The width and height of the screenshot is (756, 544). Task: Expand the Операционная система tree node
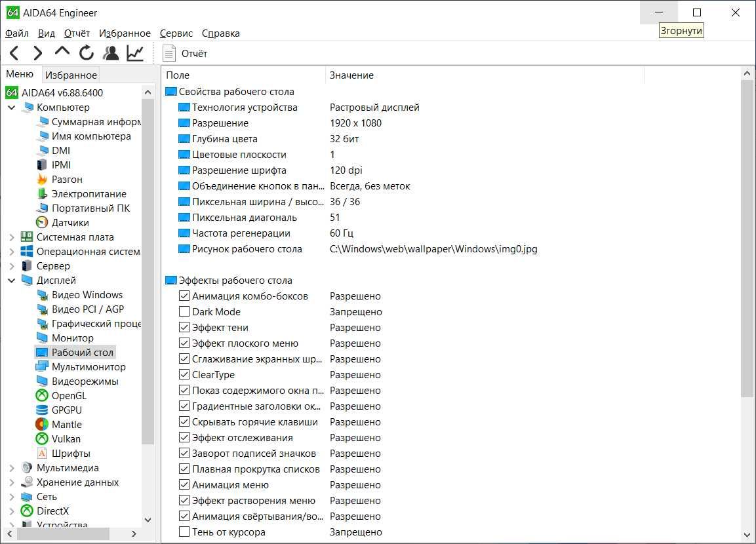[x=12, y=252]
